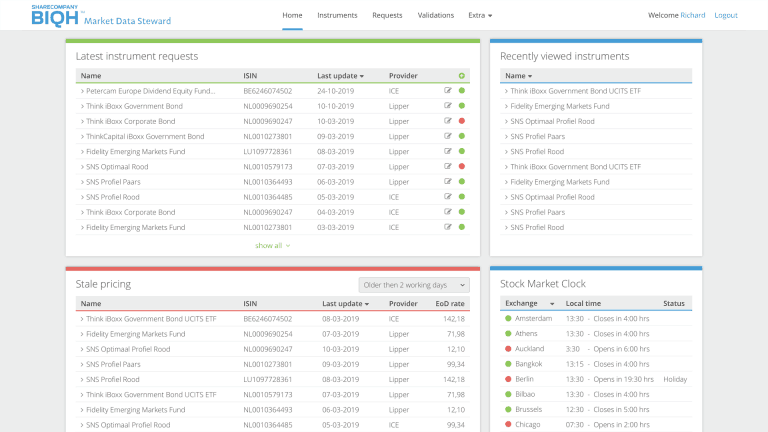Open first recently viewed Fidelity Emerging Markets Fund
Viewport: 768px width, 432px height.
560,106
